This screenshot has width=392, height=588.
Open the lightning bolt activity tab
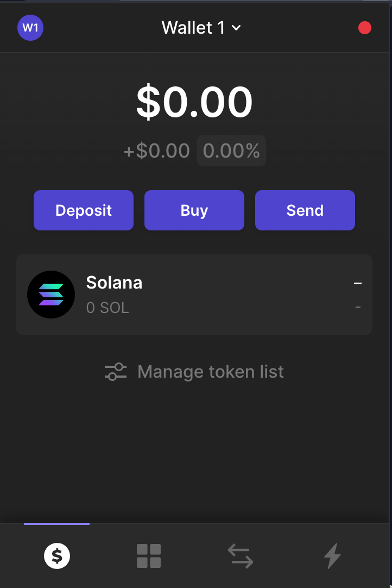point(332,556)
